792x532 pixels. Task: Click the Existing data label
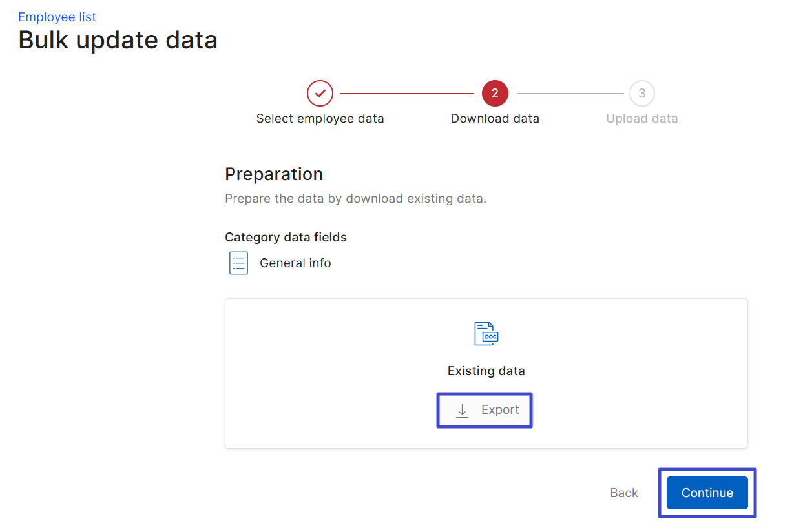(486, 371)
